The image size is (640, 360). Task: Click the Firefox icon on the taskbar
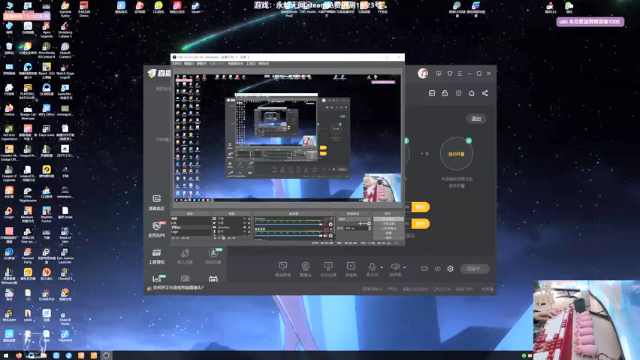[19, 356]
